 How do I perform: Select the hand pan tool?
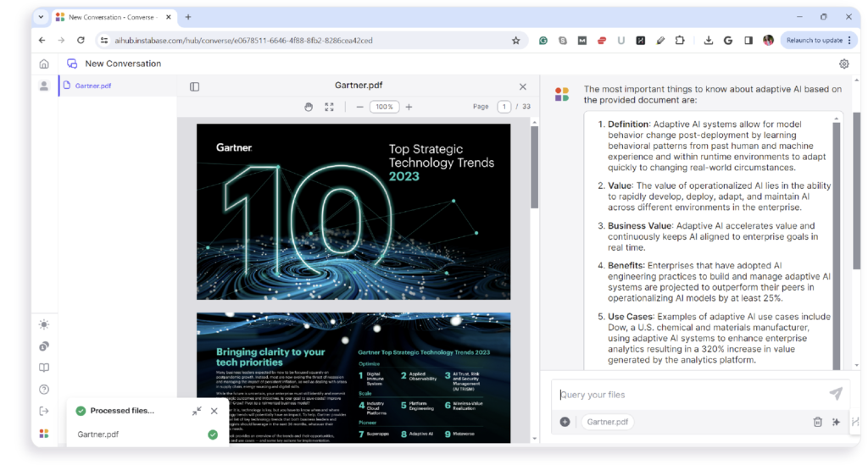click(309, 107)
